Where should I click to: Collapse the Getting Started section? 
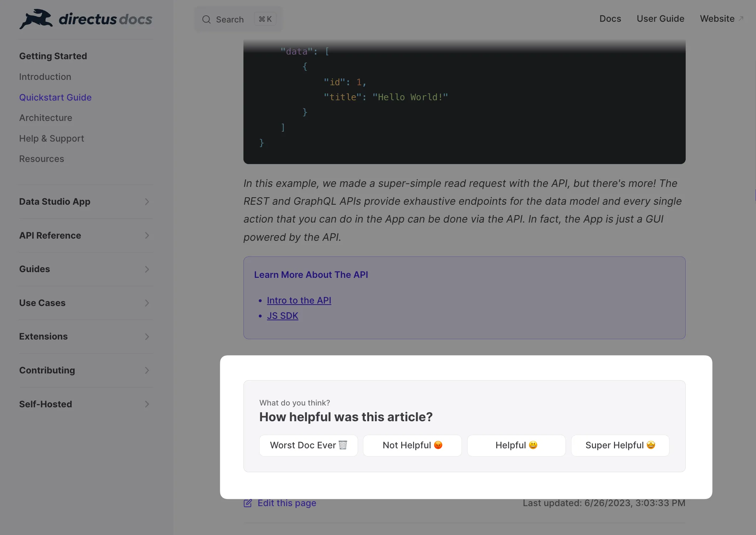(x=52, y=56)
